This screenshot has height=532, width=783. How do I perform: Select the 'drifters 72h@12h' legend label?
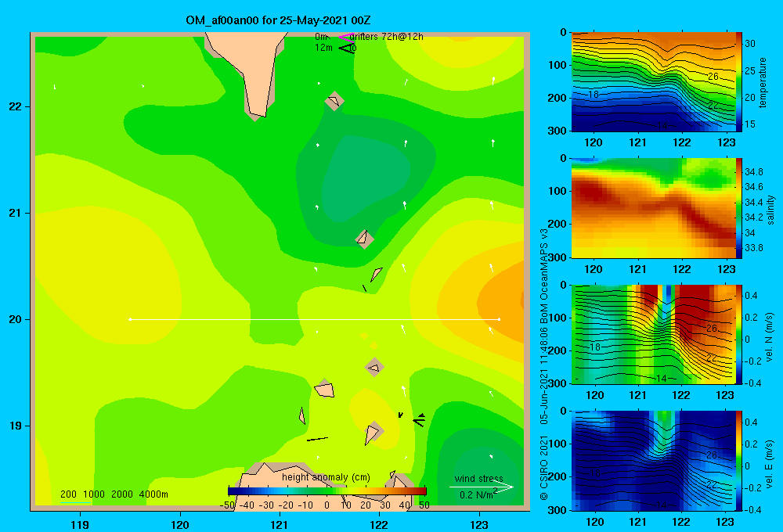pyautogui.click(x=386, y=37)
